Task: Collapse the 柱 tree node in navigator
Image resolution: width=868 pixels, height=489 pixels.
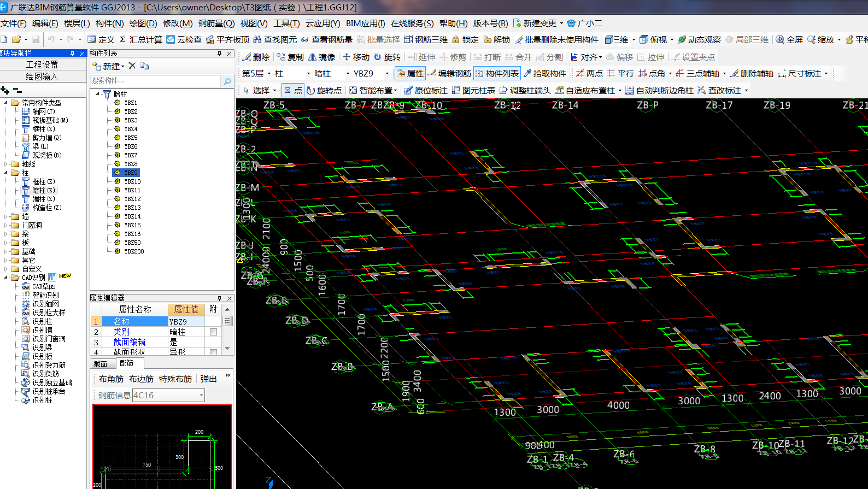Action: (x=6, y=173)
